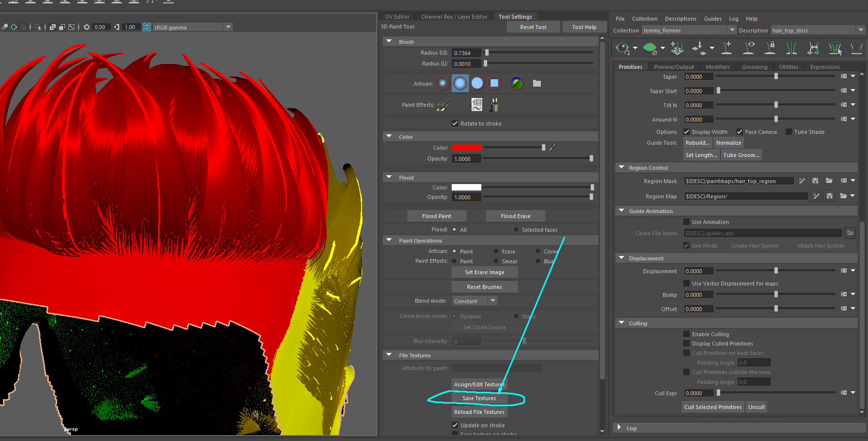Select Artisan Erase radio button
Image resolution: width=868 pixels, height=441 pixels.
496,252
